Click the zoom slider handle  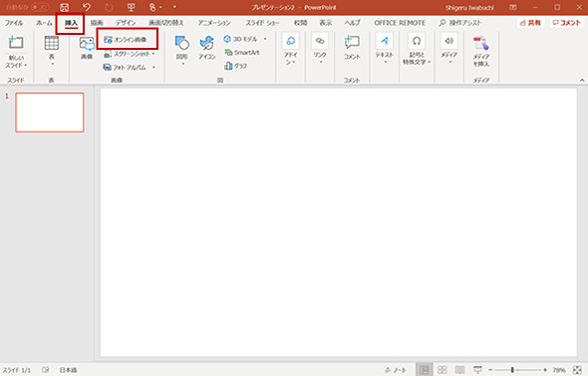[x=512, y=370]
